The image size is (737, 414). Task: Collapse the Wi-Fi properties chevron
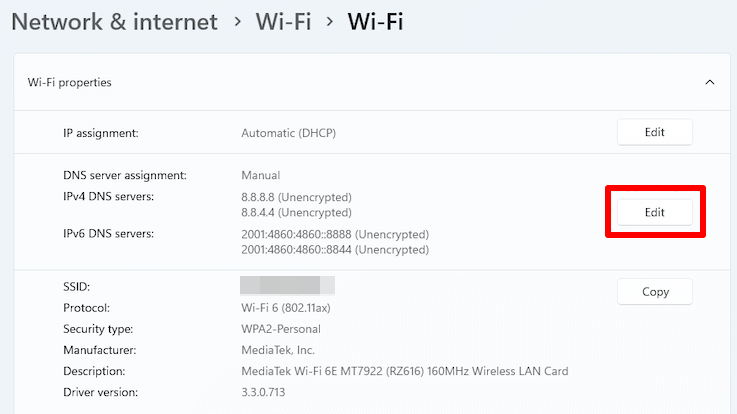click(709, 82)
